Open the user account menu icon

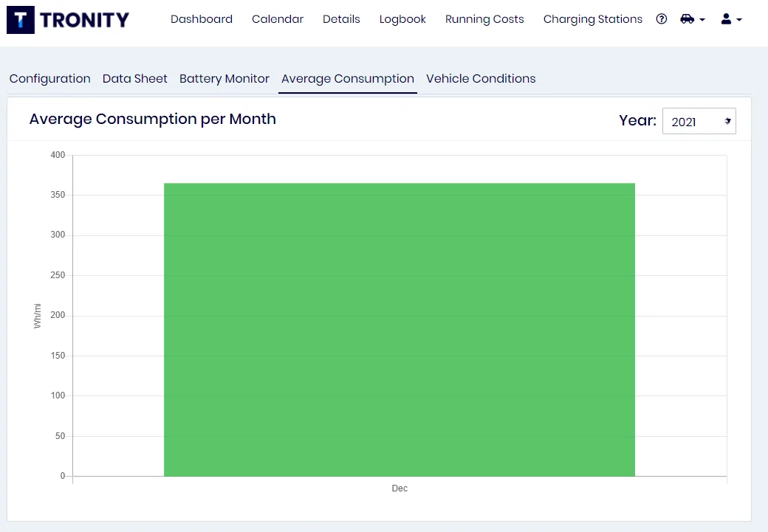(x=731, y=19)
